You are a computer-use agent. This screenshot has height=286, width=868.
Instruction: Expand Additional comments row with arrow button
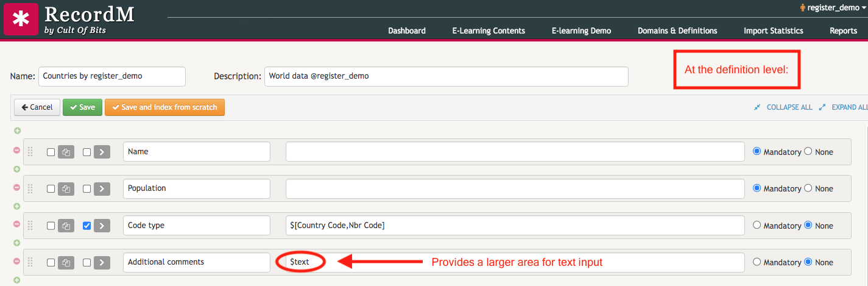coord(102,262)
